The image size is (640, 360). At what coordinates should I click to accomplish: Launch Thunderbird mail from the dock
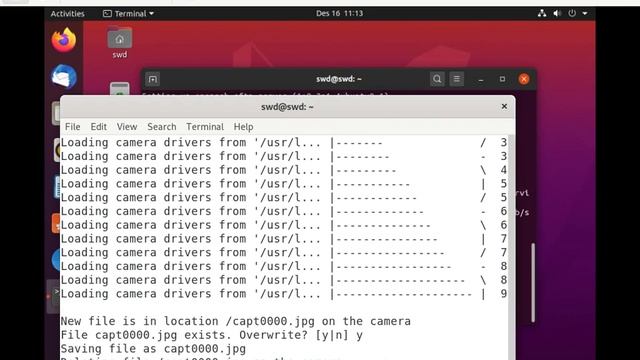point(64,77)
